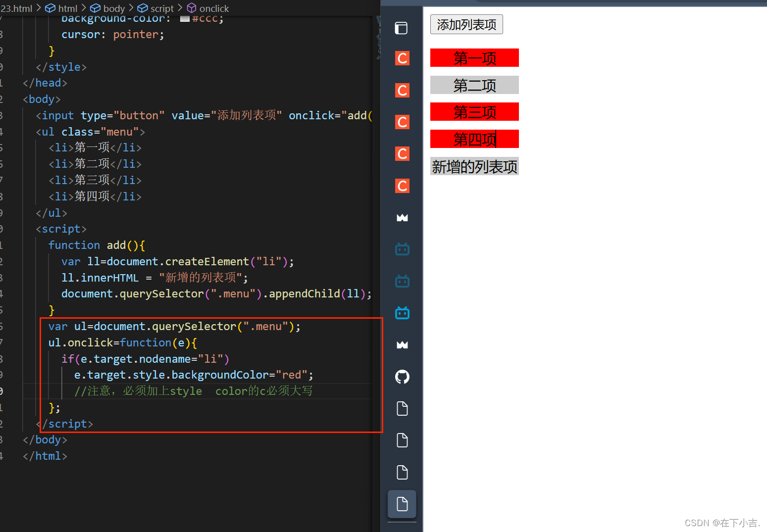Click the closing </body> tag line
767x532 pixels.
[x=45, y=440]
